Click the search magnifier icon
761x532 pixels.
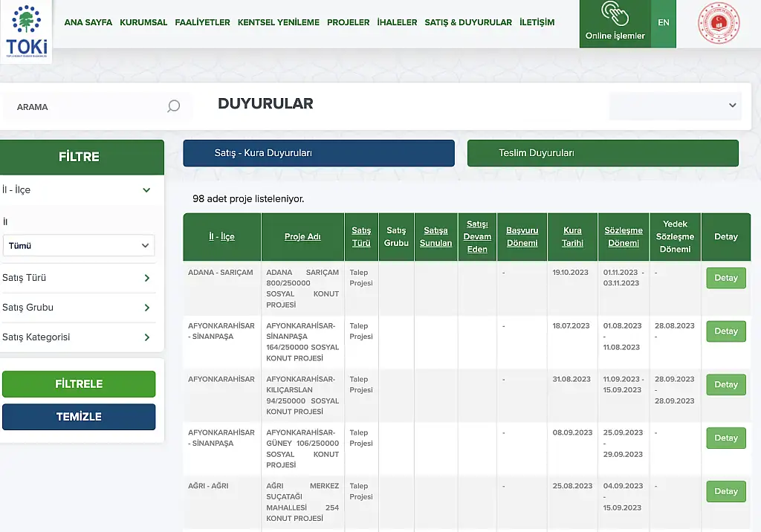tap(173, 106)
